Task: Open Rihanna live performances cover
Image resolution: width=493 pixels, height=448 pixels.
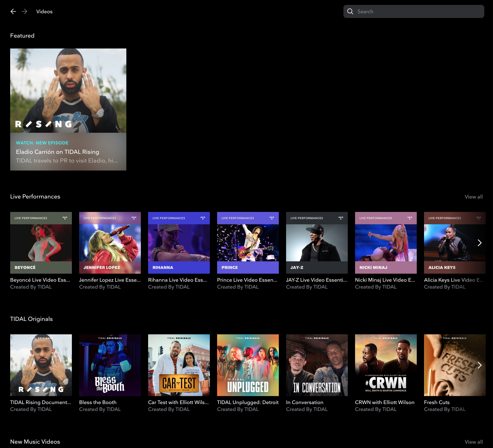Action: [179, 243]
